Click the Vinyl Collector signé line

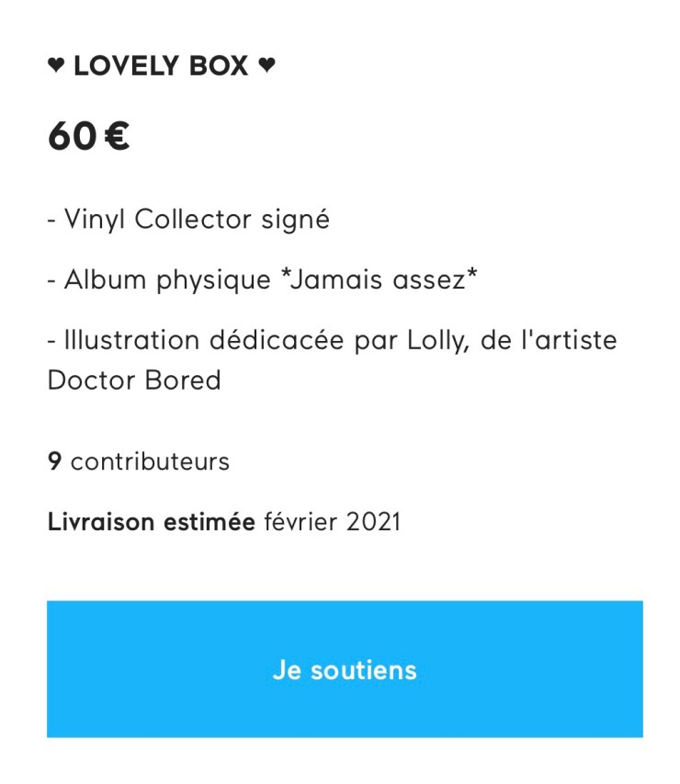click(x=188, y=220)
